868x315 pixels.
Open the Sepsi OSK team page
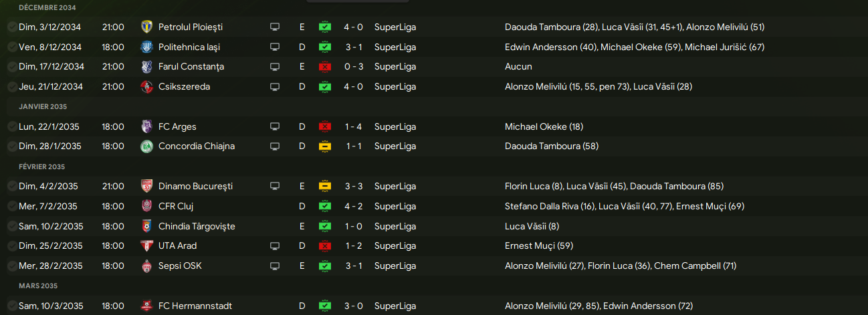click(x=180, y=266)
